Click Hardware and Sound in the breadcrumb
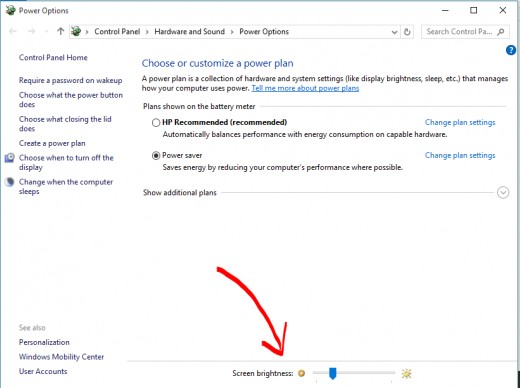Screen dimensions: 520x388 pos(189,32)
